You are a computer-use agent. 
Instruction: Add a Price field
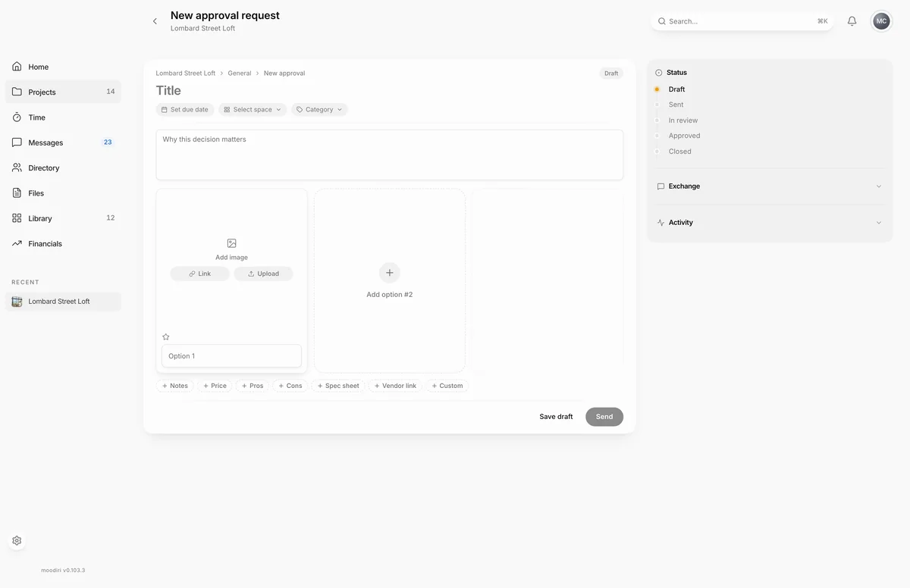pyautogui.click(x=215, y=386)
